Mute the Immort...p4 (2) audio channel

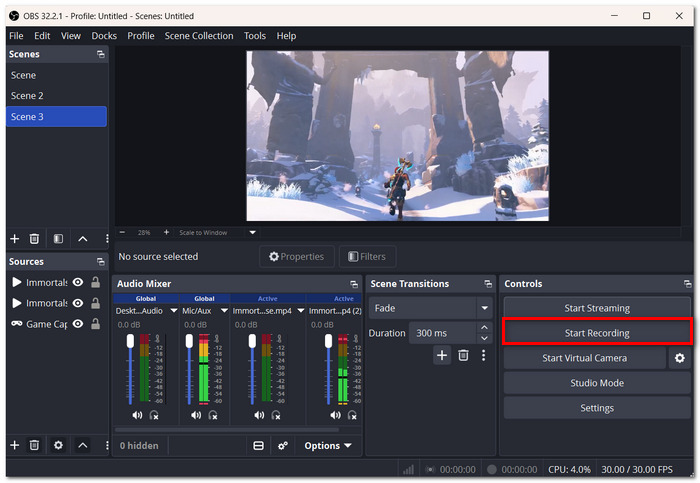[x=335, y=415]
